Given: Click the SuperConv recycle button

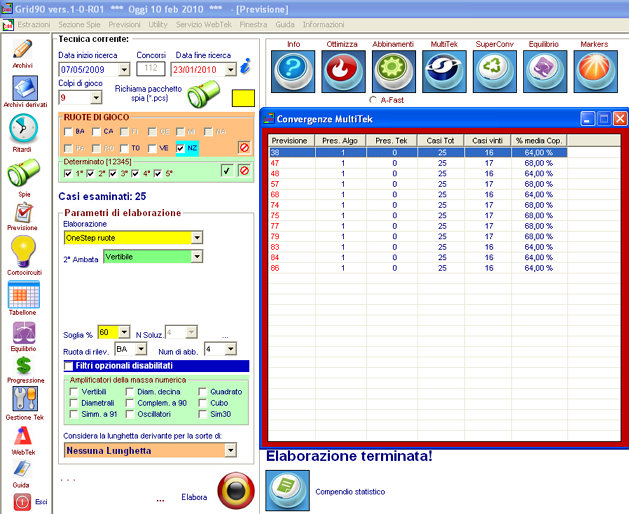Looking at the screenshot, I should click(x=495, y=71).
